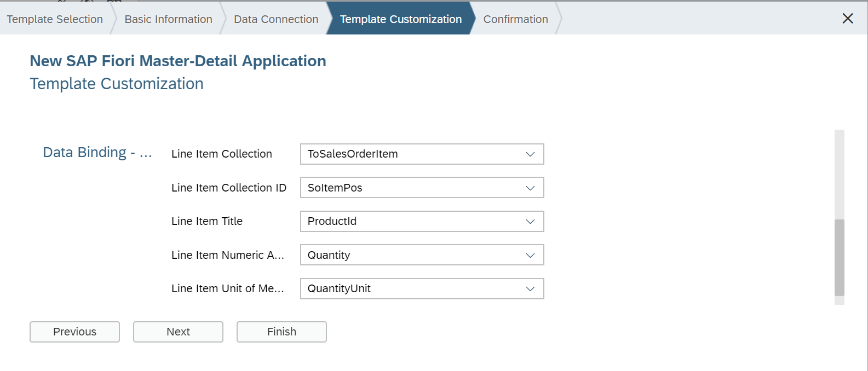
Task: Open the Data Connection step
Action: pos(276,19)
